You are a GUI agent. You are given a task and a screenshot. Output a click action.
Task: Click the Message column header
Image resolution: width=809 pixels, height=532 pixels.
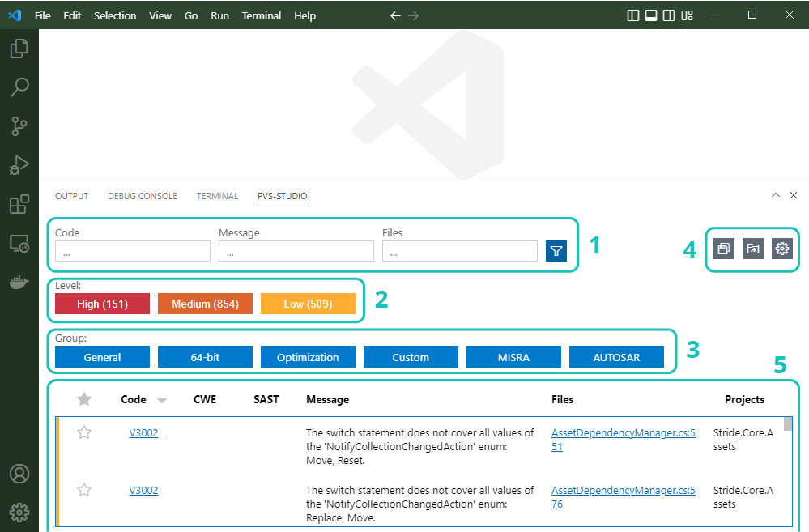pyautogui.click(x=328, y=399)
